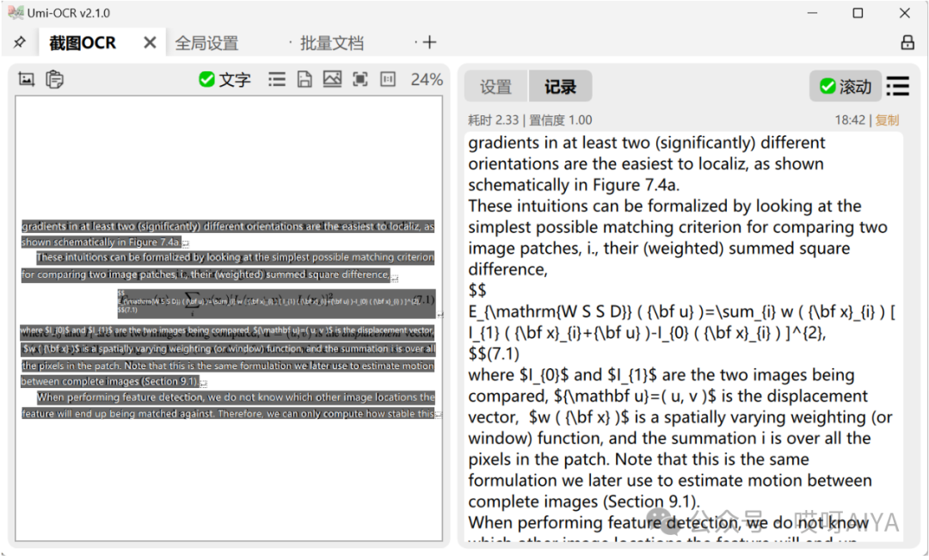Switch to the 全局设置 tab

coord(206,43)
